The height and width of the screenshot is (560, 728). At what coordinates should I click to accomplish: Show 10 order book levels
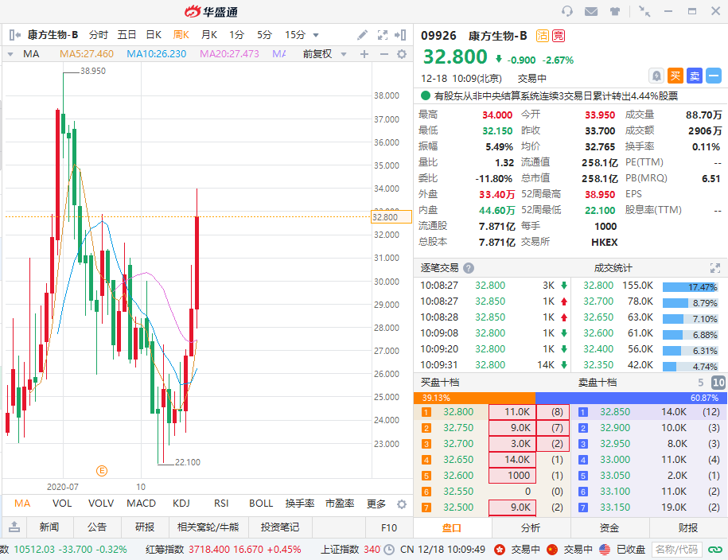click(718, 383)
